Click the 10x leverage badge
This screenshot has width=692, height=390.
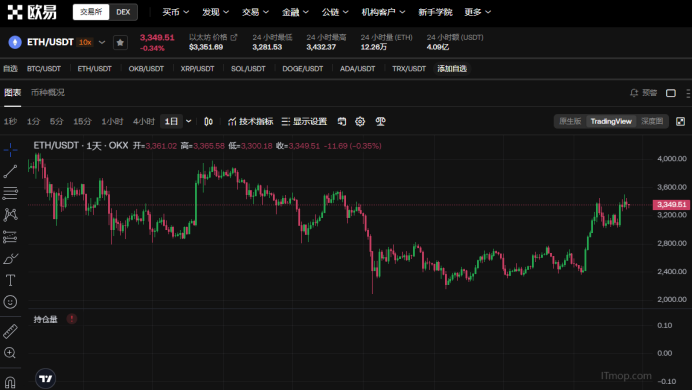click(85, 42)
